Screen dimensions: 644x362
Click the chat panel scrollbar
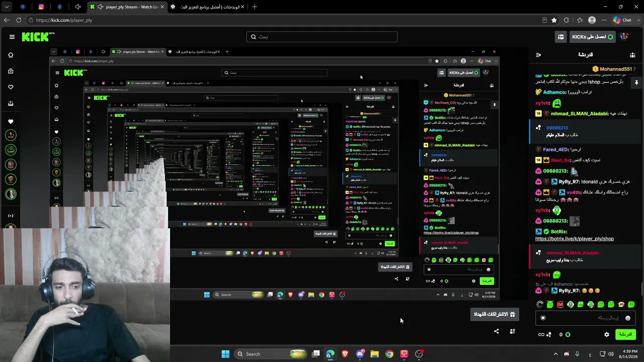[x=641, y=290]
